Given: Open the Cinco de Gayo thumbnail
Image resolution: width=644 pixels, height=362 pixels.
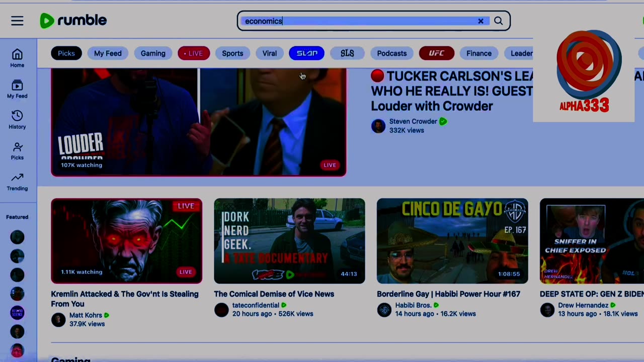Looking at the screenshot, I should [452, 241].
